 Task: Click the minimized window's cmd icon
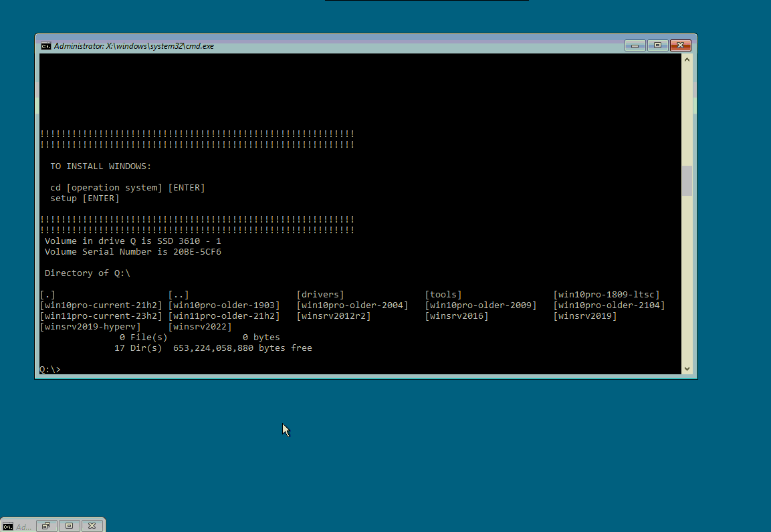[7, 527]
